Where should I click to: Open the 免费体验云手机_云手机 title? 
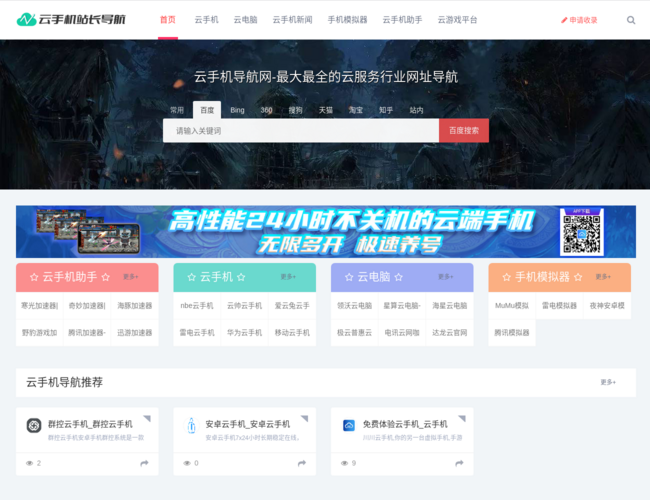pyautogui.click(x=405, y=424)
